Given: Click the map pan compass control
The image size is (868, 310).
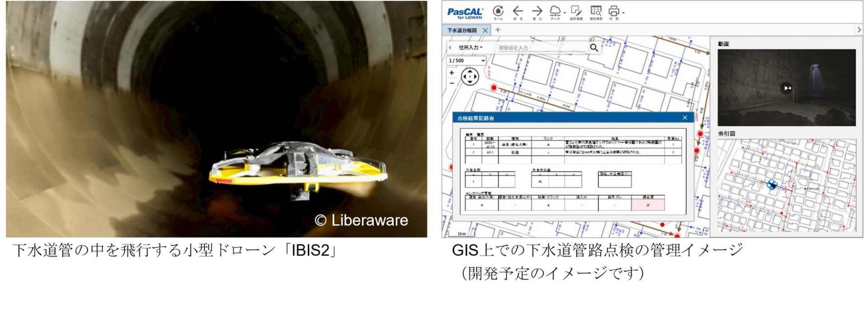Looking at the screenshot, I should click(x=470, y=76).
